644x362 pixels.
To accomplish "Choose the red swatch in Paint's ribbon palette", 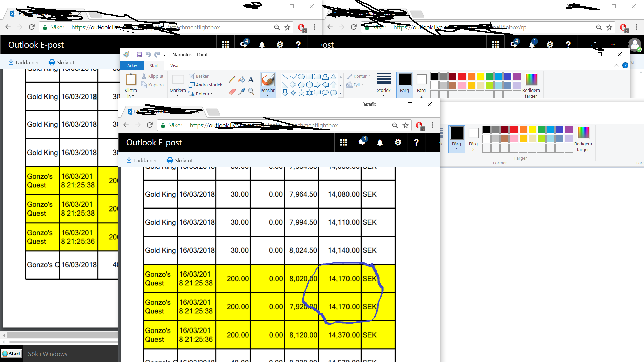I will coord(462,76).
